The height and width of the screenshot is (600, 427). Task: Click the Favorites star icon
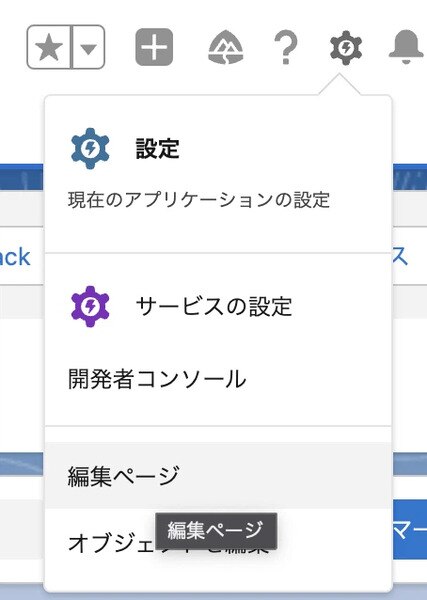(x=49, y=47)
